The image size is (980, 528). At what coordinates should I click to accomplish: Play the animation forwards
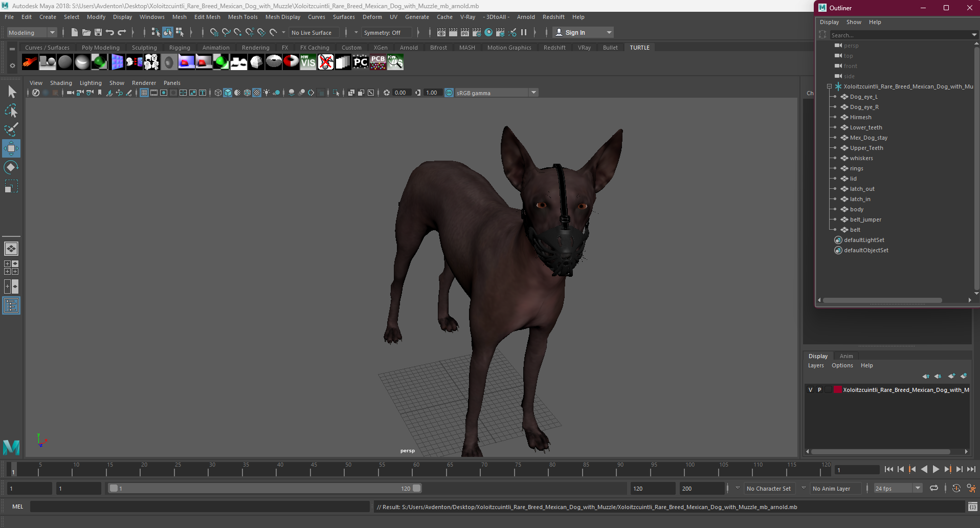[x=936, y=469]
